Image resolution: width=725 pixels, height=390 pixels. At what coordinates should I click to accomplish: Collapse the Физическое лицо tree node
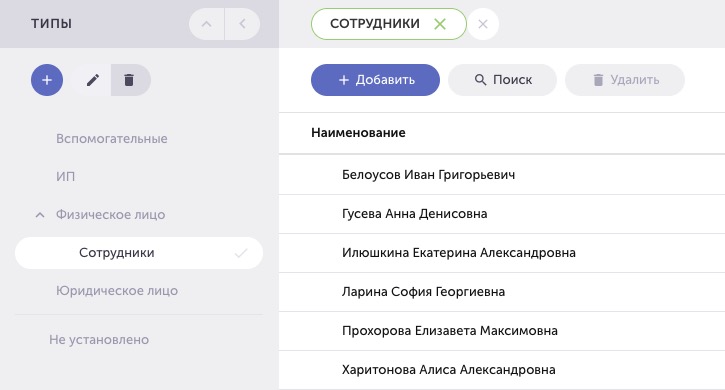coord(40,215)
